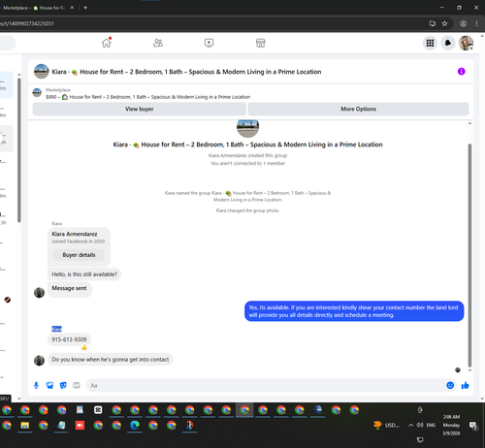Close the Marketplace browser tab

point(72,8)
